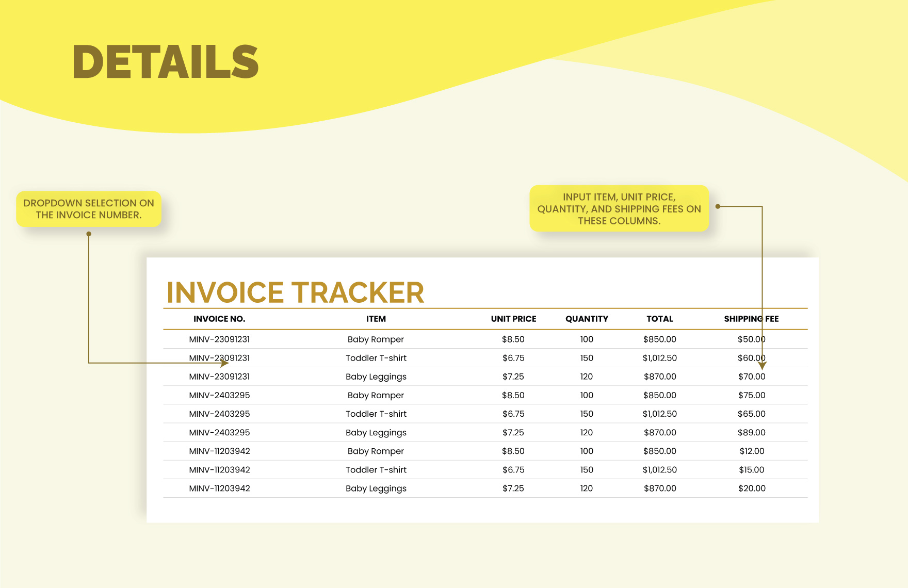The width and height of the screenshot is (908, 588).
Task: Open invoice MINV-2403295 in the Toddler T-shirt row
Action: (x=219, y=414)
